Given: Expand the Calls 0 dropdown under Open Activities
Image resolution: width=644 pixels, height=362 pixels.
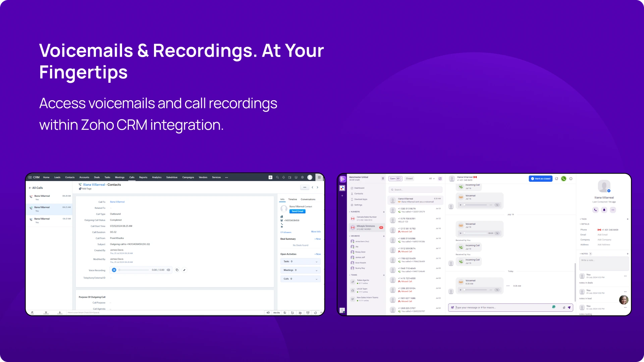Looking at the screenshot, I should click(x=300, y=279).
